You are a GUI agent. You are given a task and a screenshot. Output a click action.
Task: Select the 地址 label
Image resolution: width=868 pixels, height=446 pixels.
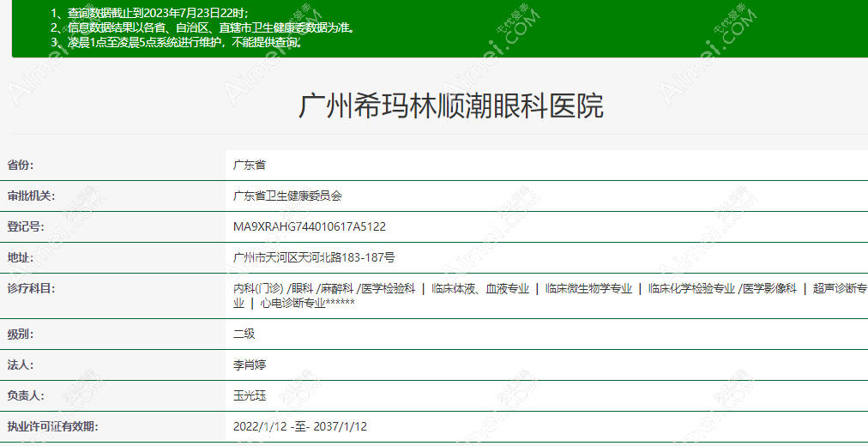coord(21,258)
